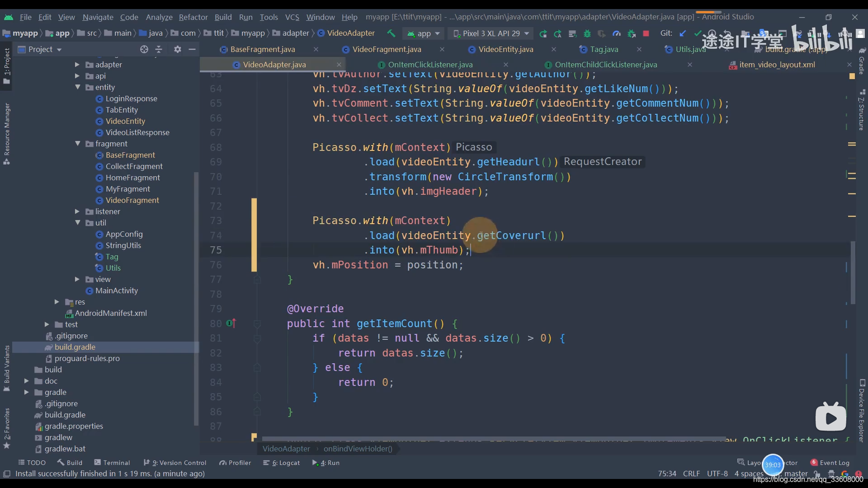This screenshot has height=488, width=868.
Task: Open the Profiler tool window
Action: pyautogui.click(x=235, y=463)
